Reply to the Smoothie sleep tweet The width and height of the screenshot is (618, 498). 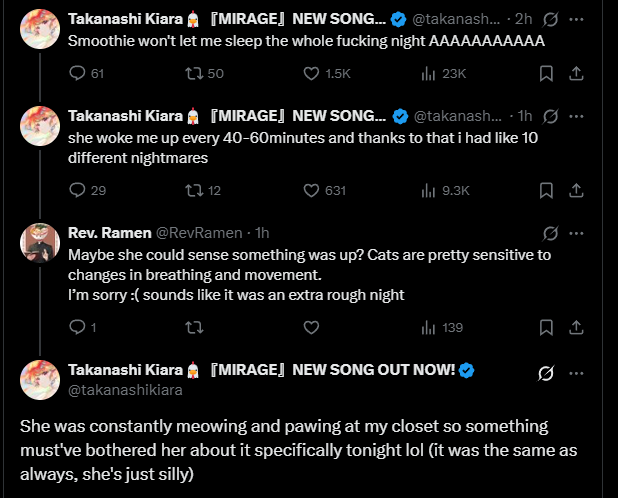pyautogui.click(x=78, y=73)
